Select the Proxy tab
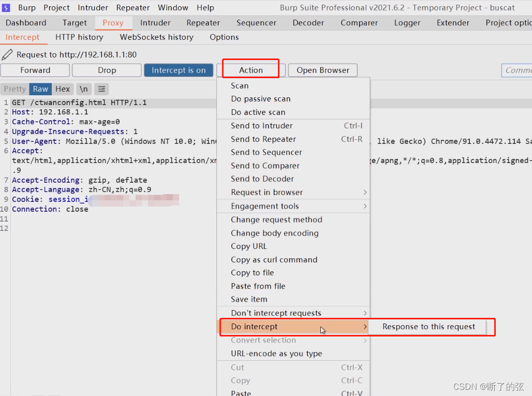Image resolution: width=532 pixels, height=396 pixels. [113, 23]
